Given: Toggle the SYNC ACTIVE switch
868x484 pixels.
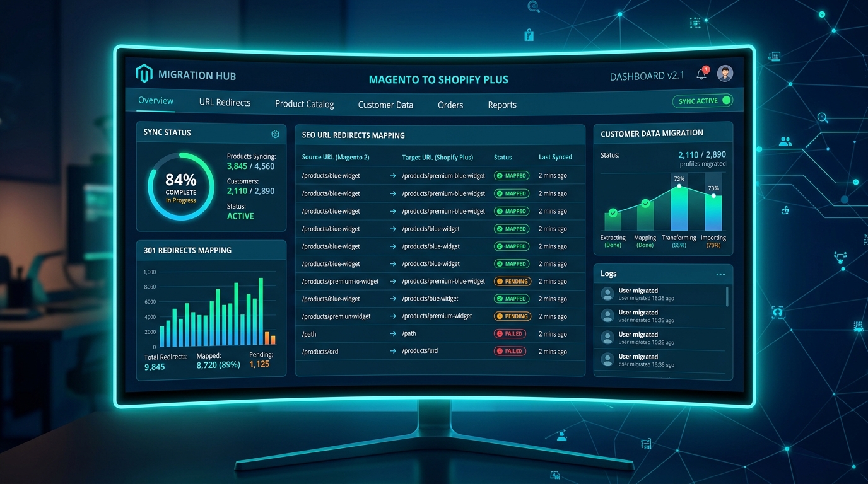Looking at the screenshot, I should (x=727, y=101).
